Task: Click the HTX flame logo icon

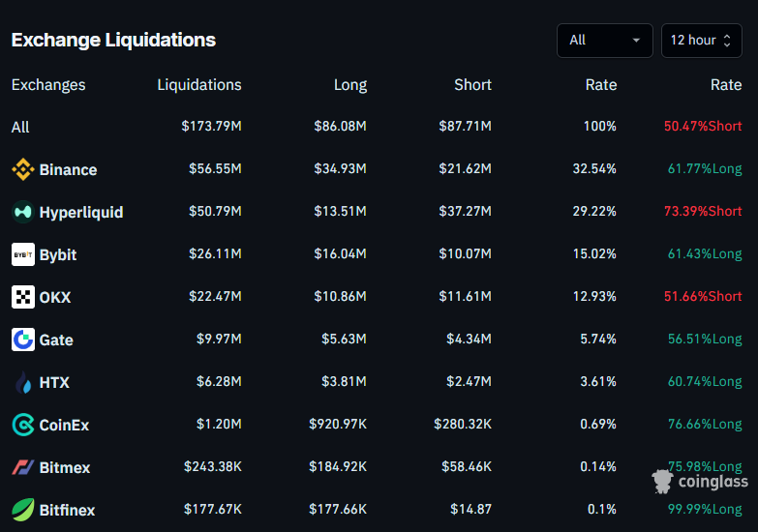Action: [22, 382]
